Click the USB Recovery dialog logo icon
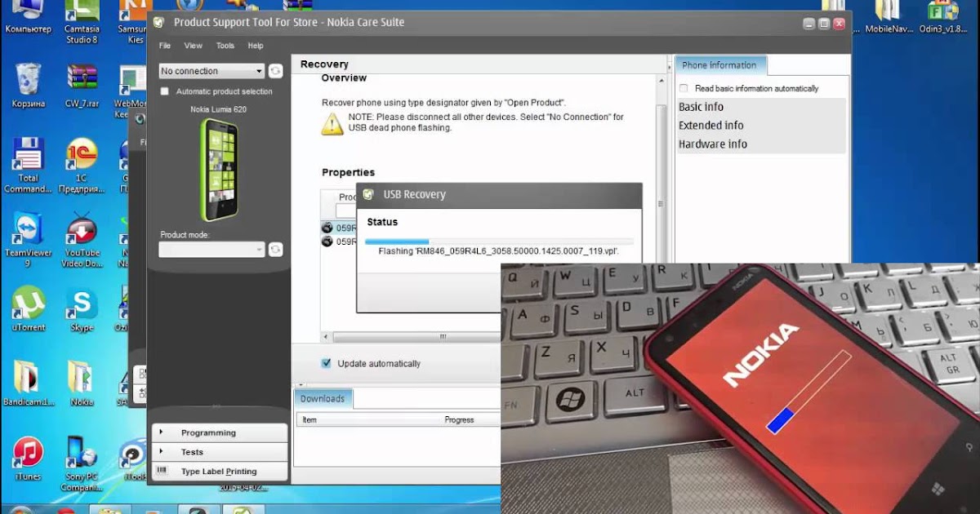The height and width of the screenshot is (514, 980). click(x=368, y=194)
